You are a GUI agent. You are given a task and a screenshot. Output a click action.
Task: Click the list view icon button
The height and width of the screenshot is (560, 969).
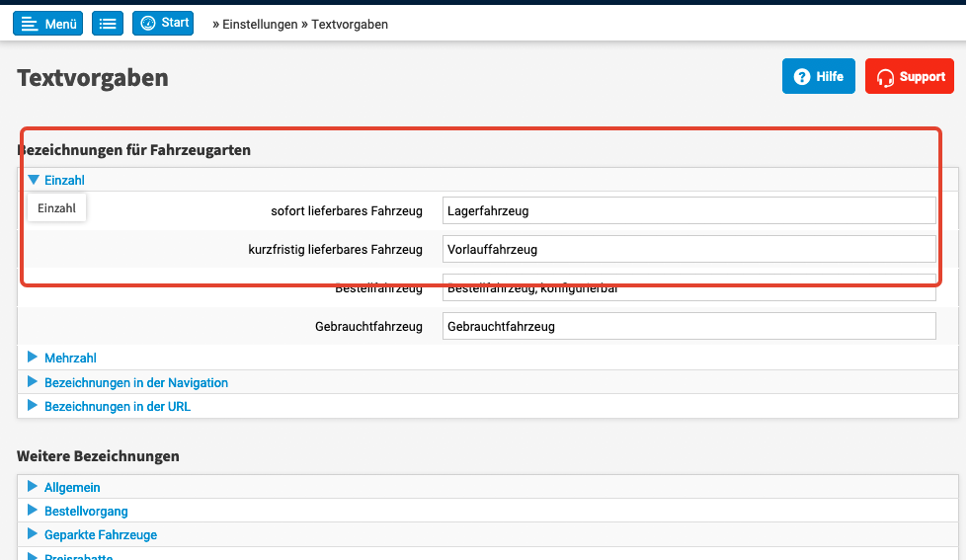click(x=108, y=24)
